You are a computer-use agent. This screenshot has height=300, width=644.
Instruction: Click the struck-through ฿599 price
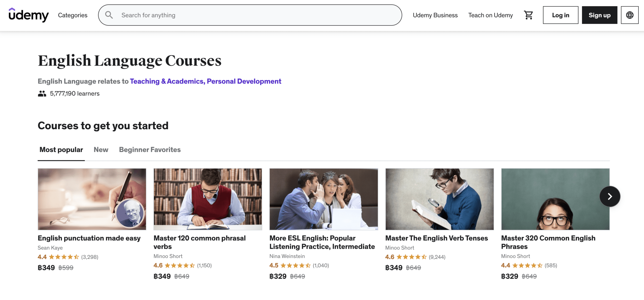(x=66, y=268)
